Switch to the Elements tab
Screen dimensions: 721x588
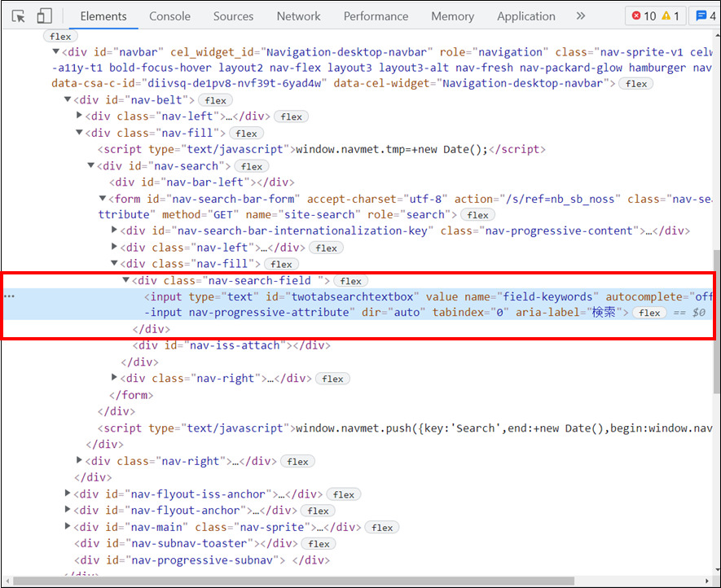point(103,16)
